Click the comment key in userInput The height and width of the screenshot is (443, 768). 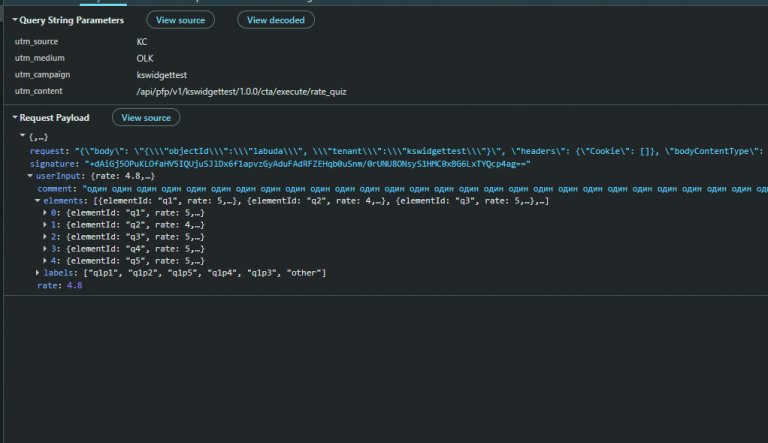[55, 189]
